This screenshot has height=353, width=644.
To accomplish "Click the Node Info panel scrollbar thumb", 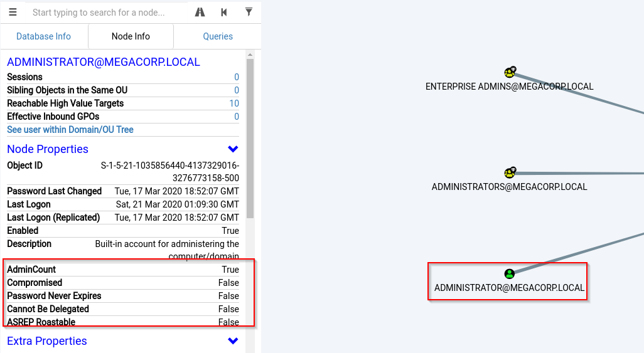I will pyautogui.click(x=250, y=139).
